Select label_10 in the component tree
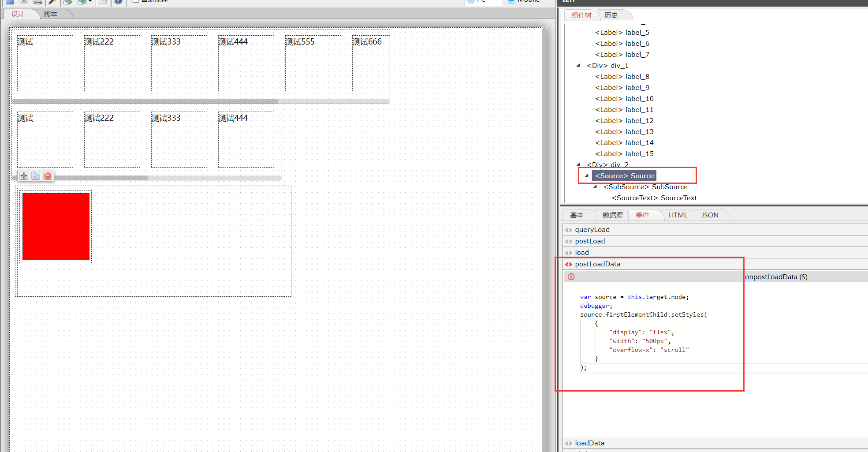868x452 pixels. [624, 98]
